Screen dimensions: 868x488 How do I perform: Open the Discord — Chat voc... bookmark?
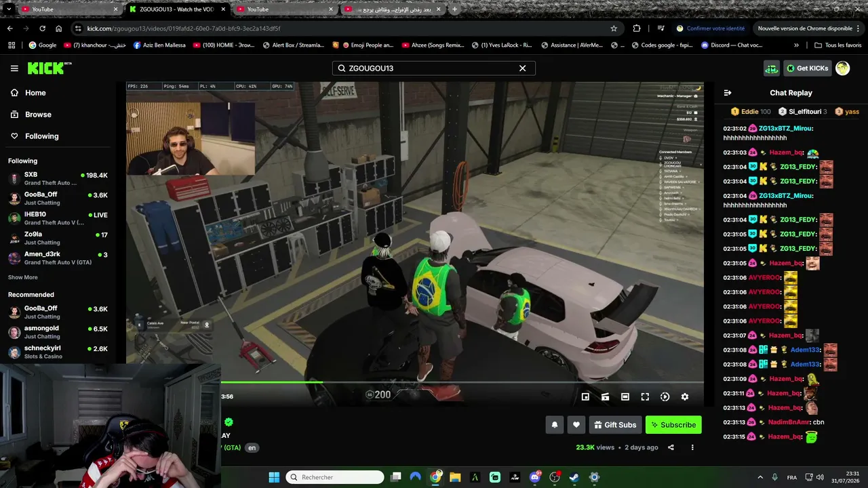[x=732, y=45]
